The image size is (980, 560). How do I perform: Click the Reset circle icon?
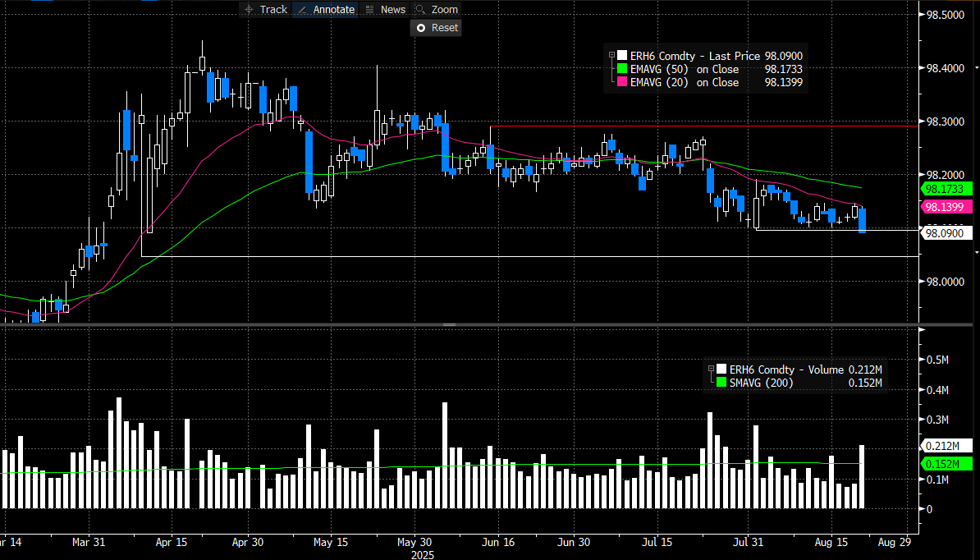coord(421,27)
